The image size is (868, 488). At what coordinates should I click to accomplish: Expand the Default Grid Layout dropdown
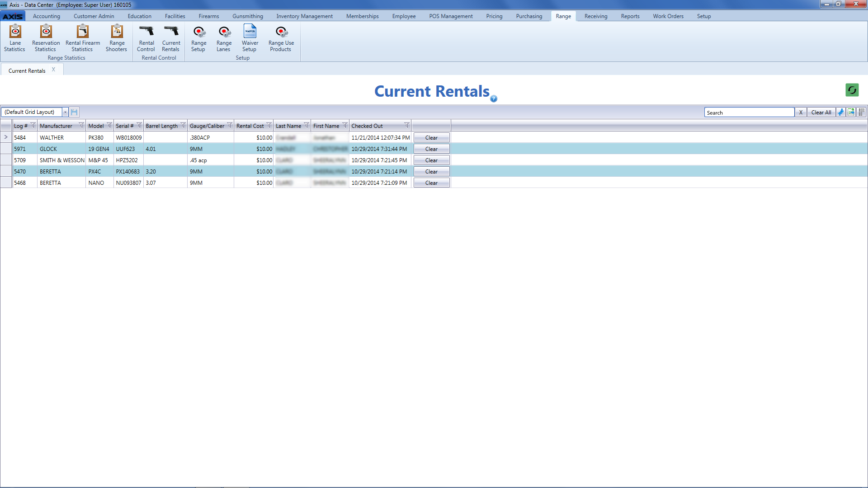pos(65,112)
